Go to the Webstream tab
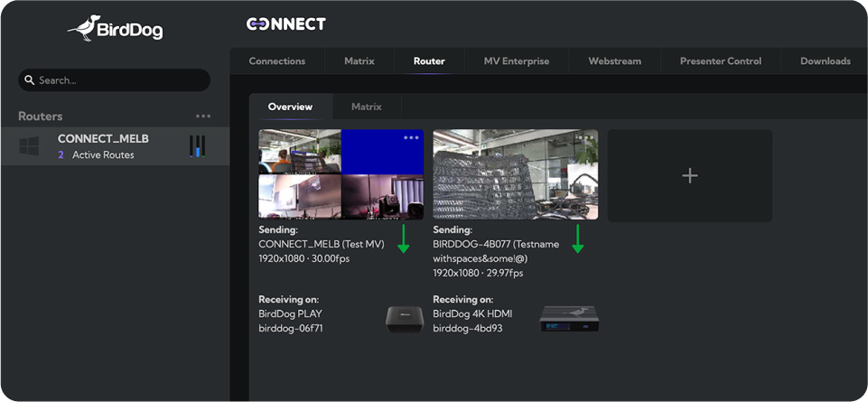 point(614,61)
